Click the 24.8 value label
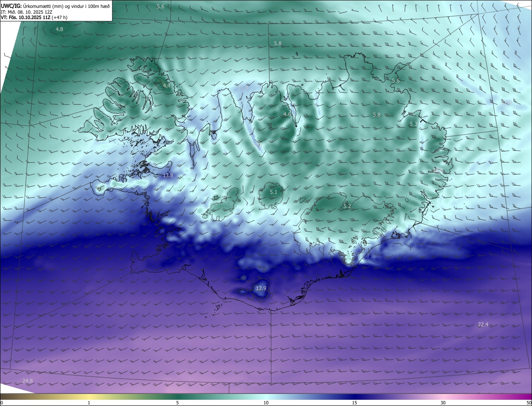 point(27,381)
